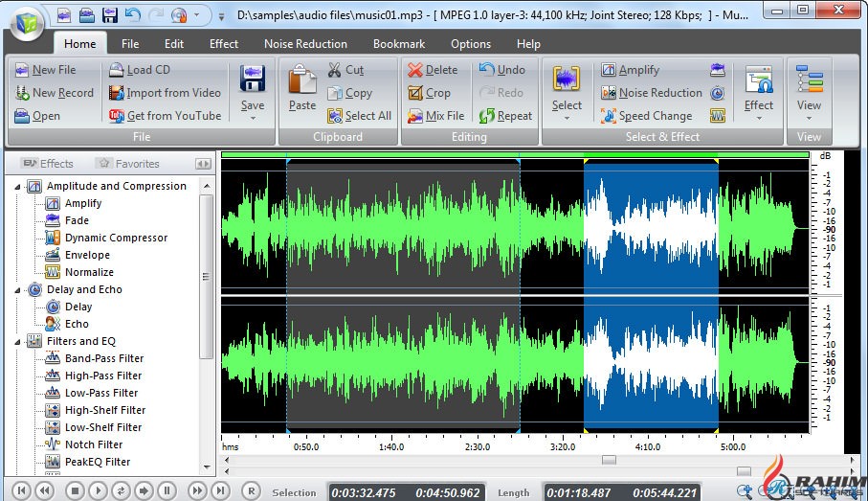Toggle loop playback button

pos(122,490)
